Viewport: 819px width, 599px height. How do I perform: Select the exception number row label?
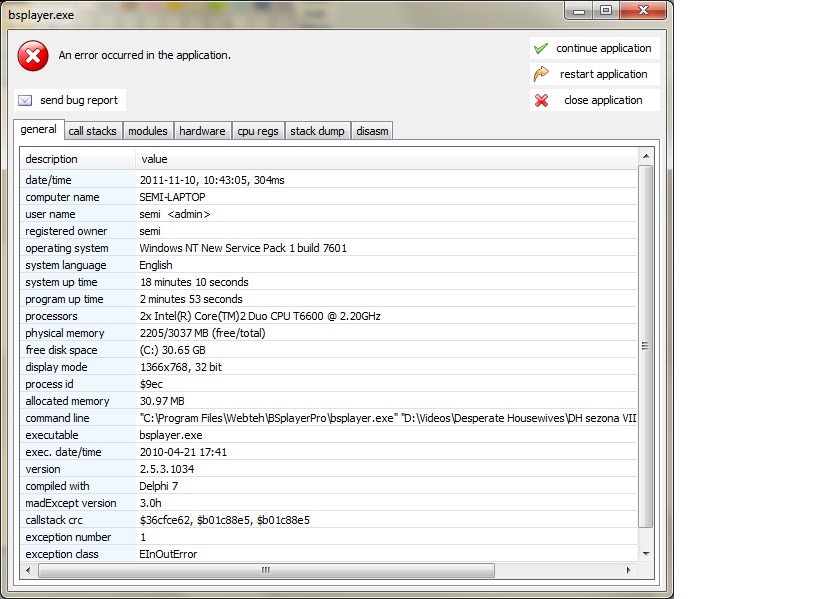coord(68,537)
